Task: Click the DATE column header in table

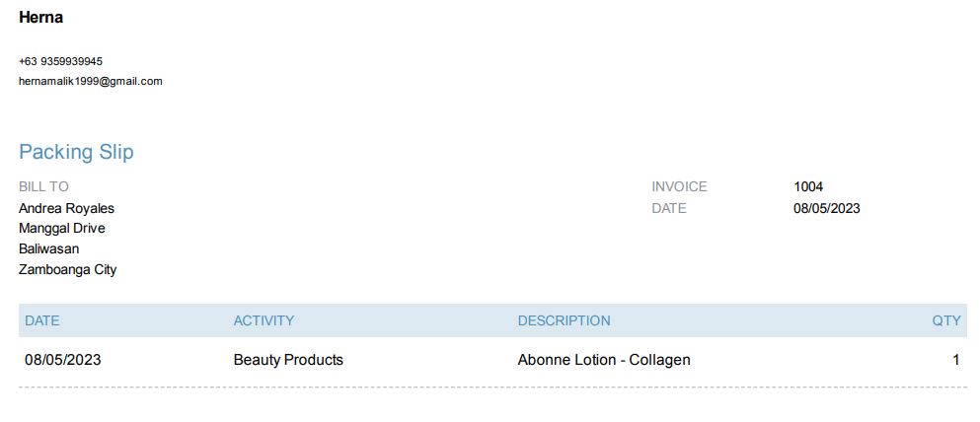Action: [x=42, y=320]
